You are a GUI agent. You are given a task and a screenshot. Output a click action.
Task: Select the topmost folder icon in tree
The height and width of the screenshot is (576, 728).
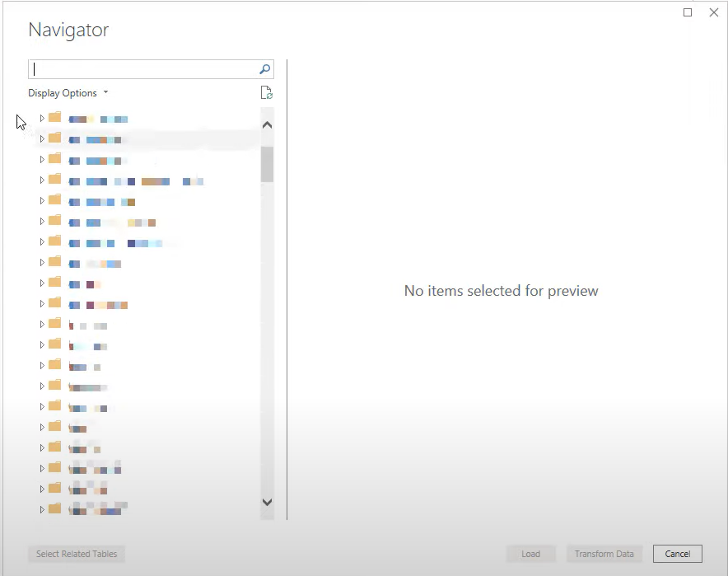(x=55, y=117)
